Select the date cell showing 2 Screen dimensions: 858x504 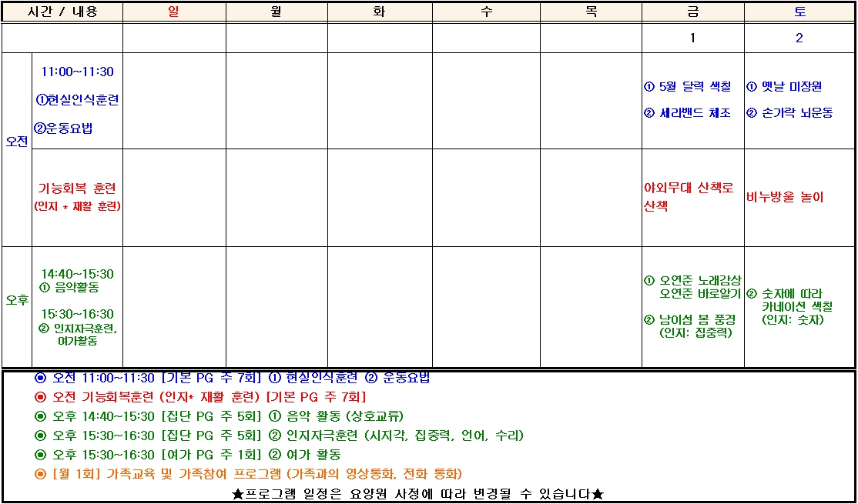point(799,38)
